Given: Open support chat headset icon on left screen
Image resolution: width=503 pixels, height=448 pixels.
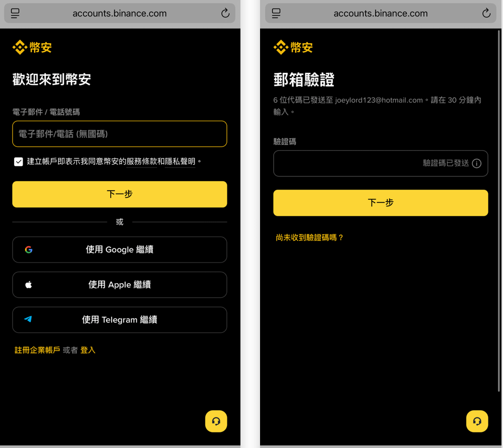Looking at the screenshot, I should click(x=216, y=421).
